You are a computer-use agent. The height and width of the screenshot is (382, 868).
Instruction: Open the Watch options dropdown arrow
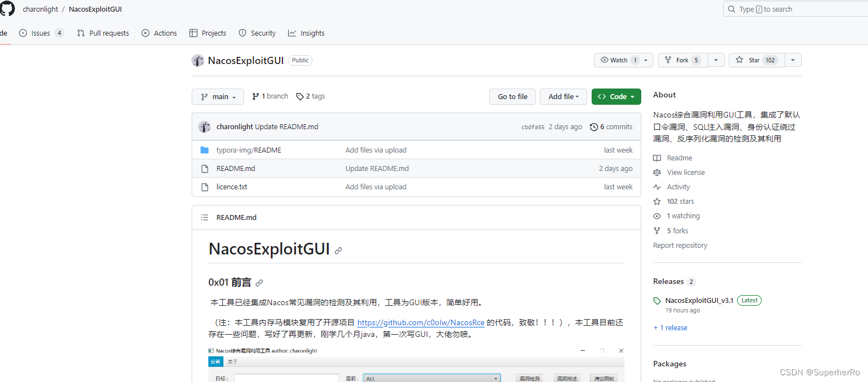coord(646,60)
